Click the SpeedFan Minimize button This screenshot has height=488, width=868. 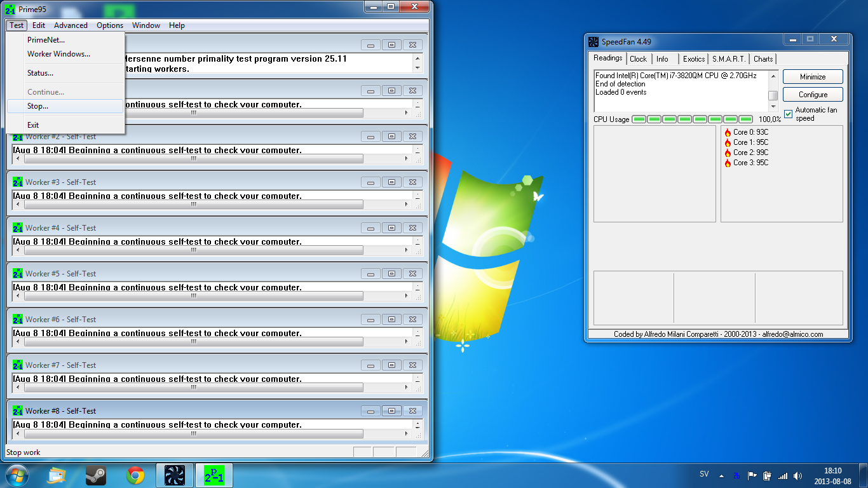813,77
